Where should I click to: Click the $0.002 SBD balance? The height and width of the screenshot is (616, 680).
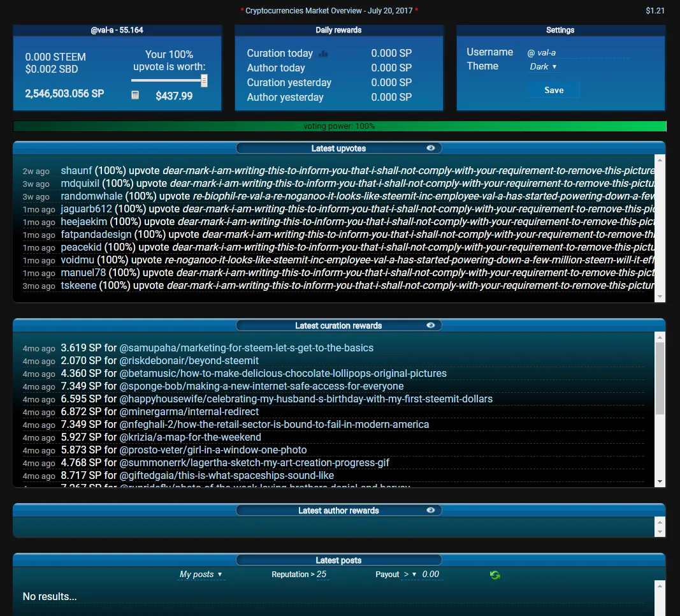52,69
